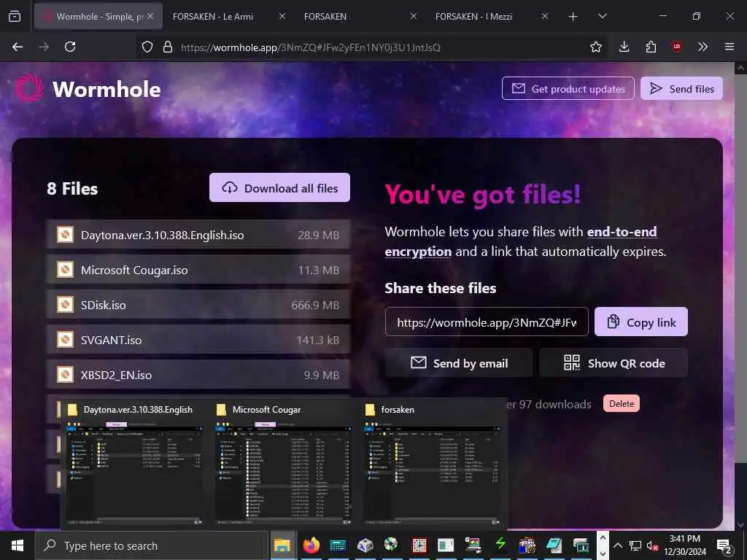Open the extensions puzzle-piece menu
This screenshot has height=560, width=747.
[651, 47]
